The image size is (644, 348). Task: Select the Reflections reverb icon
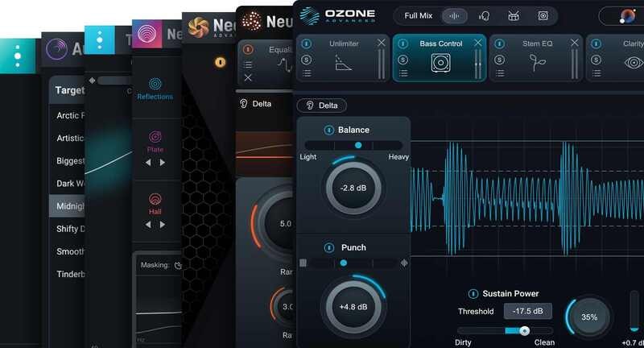tap(155, 84)
